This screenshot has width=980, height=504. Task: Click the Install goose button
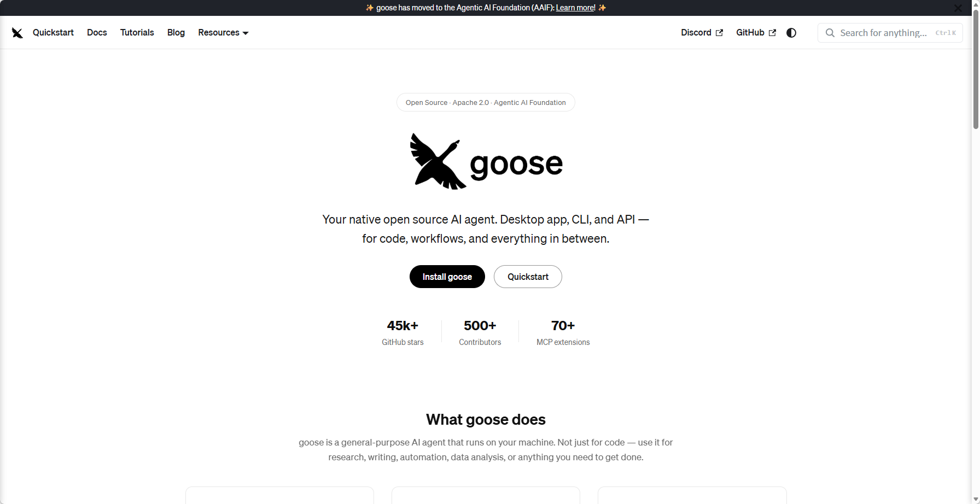point(447,277)
